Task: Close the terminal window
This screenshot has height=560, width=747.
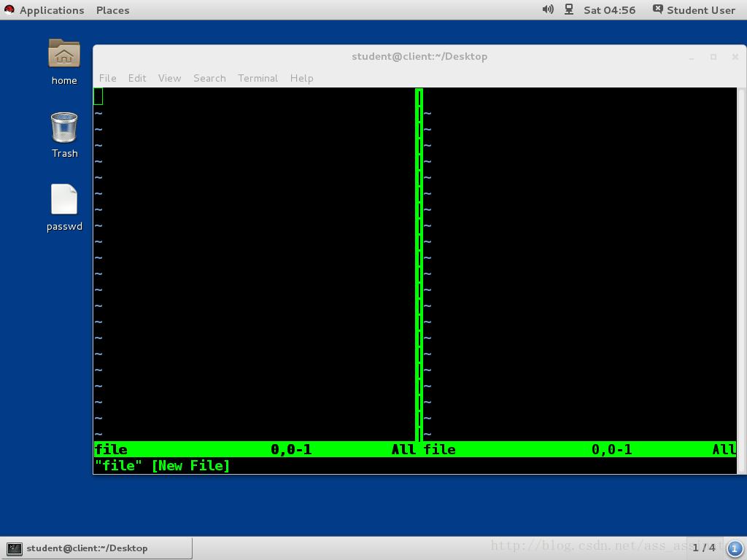Action: pyautogui.click(x=735, y=57)
